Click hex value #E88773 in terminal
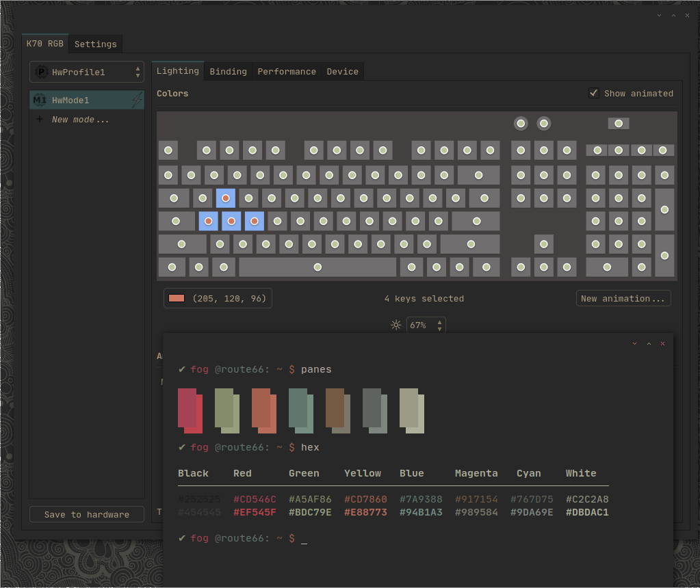This screenshot has height=588, width=700. click(x=365, y=512)
